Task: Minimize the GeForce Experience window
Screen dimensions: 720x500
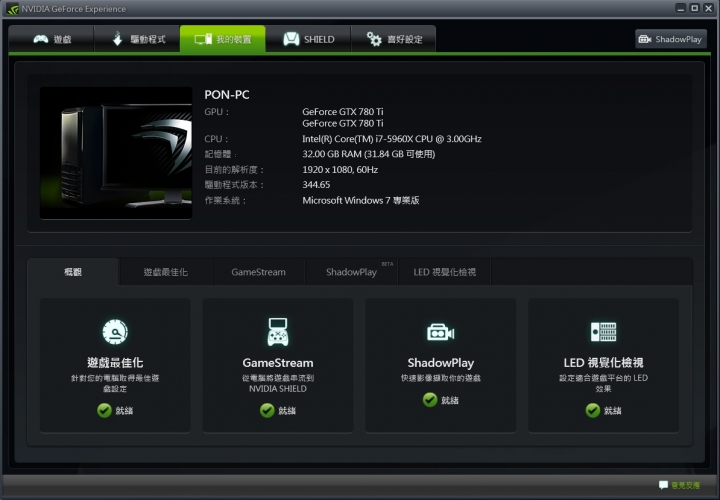Action: pos(681,8)
